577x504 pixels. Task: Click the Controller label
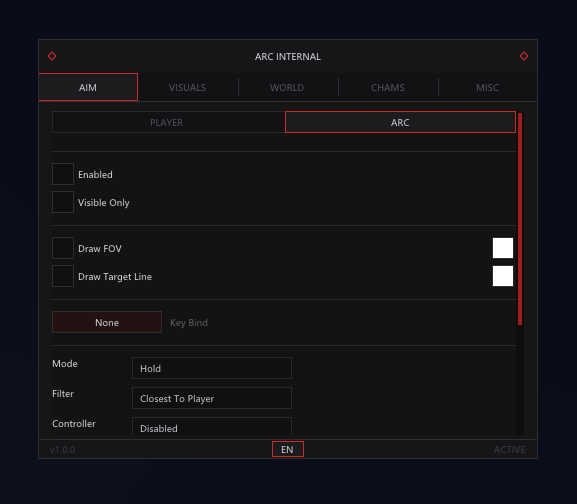74,424
